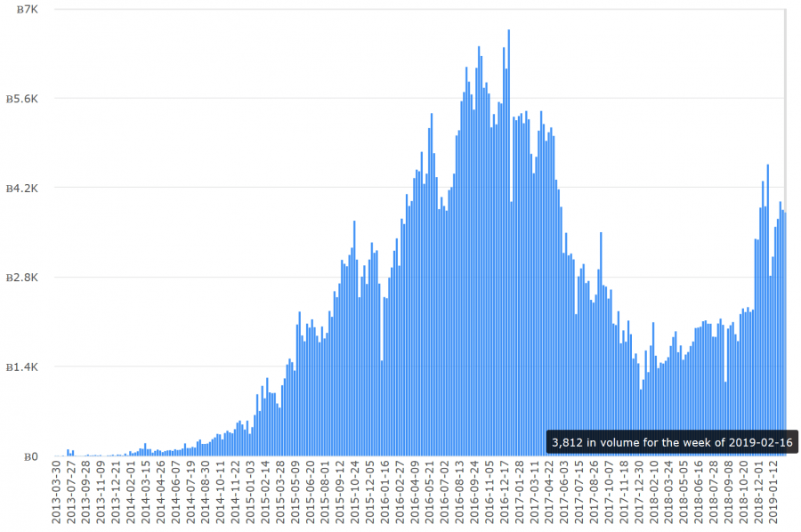Click x-axis date label 2017-03-11
The height and width of the screenshot is (532, 801).
click(534, 492)
